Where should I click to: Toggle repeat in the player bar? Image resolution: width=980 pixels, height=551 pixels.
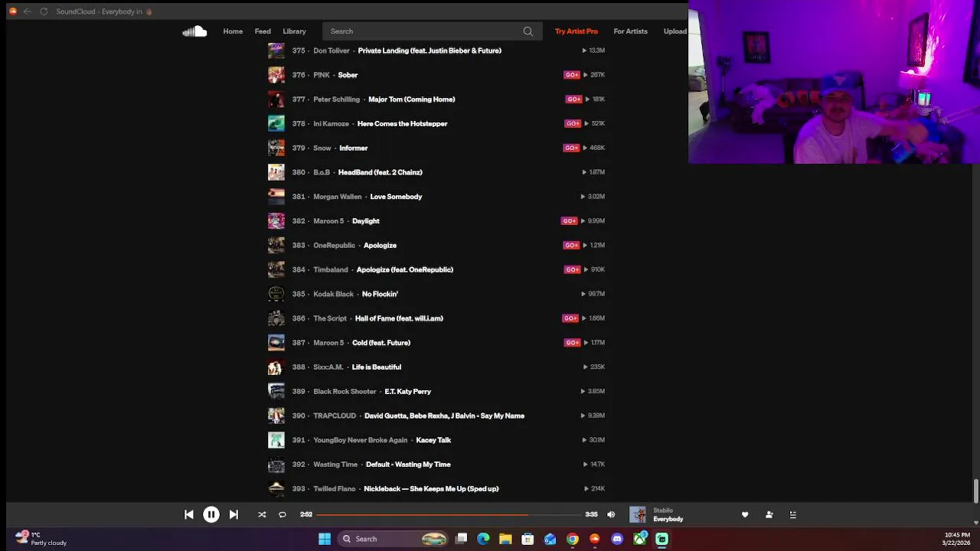(x=282, y=515)
